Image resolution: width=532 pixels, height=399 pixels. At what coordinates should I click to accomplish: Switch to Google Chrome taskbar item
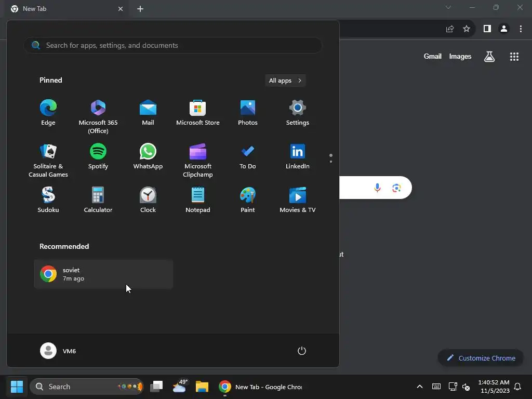click(x=260, y=387)
